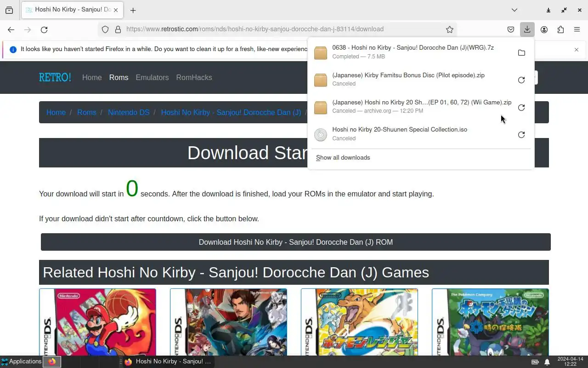Viewport: 588px width, 368px height.
Task: Click the RETRO! site logo
Action: point(55,77)
